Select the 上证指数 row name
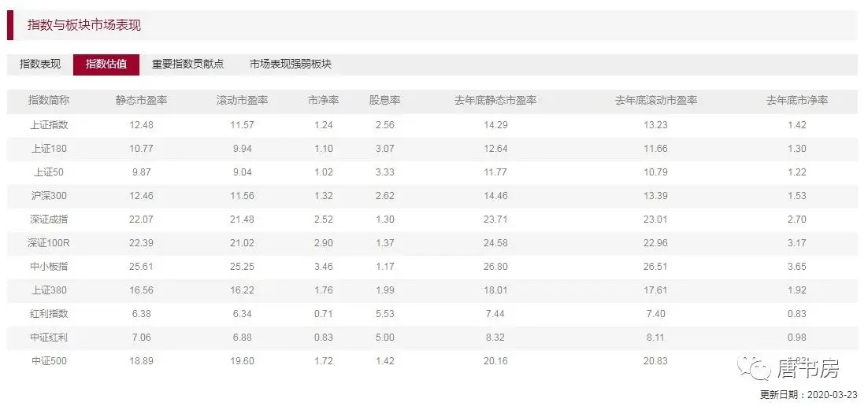 (x=49, y=125)
